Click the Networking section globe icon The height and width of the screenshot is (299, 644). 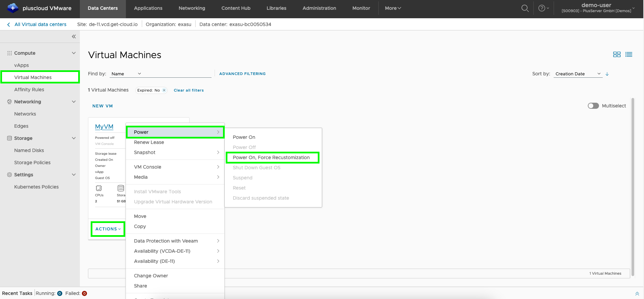9,102
